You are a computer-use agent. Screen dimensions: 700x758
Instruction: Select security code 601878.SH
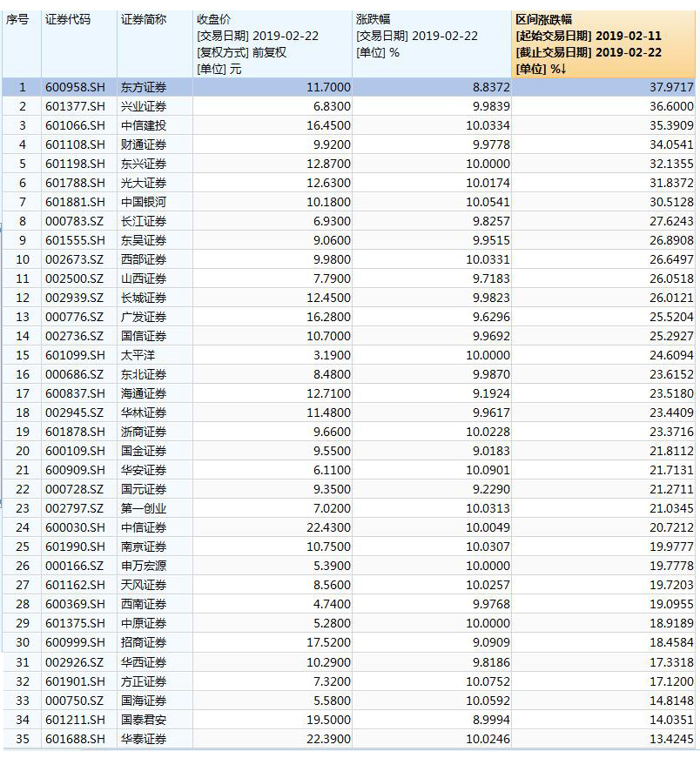click(75, 432)
